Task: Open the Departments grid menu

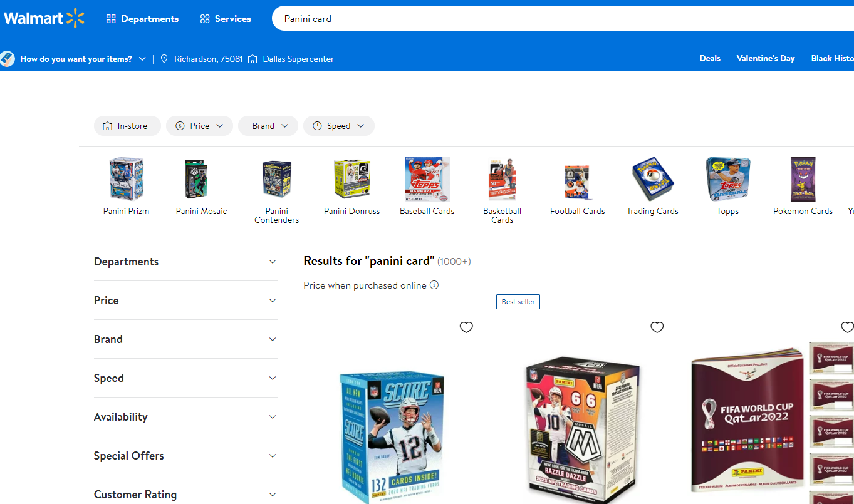Action: tap(142, 19)
